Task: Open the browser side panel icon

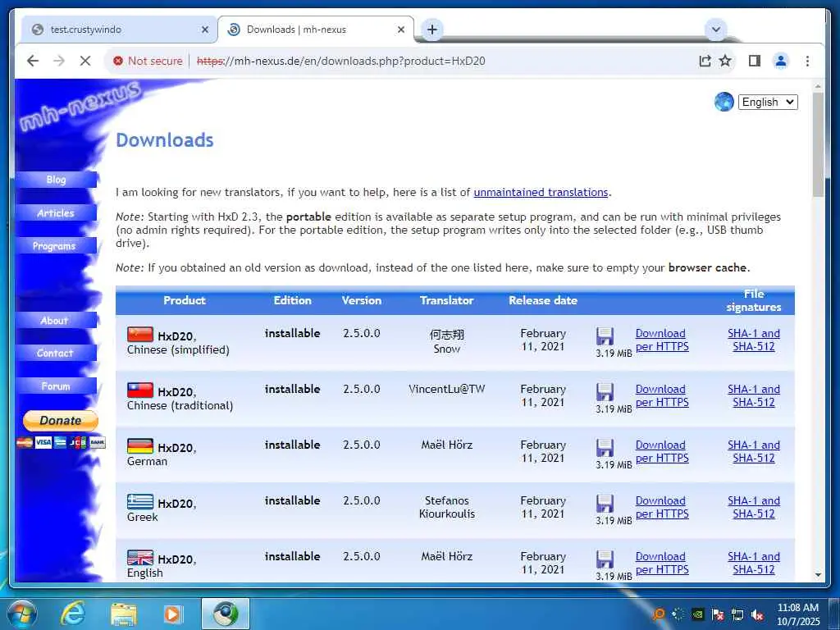Action: [755, 61]
